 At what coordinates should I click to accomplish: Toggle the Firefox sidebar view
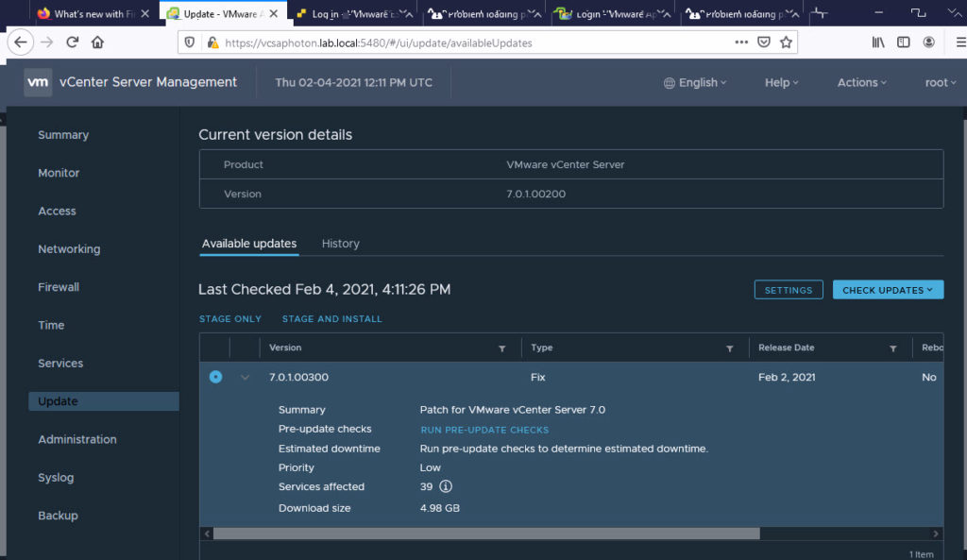point(904,42)
